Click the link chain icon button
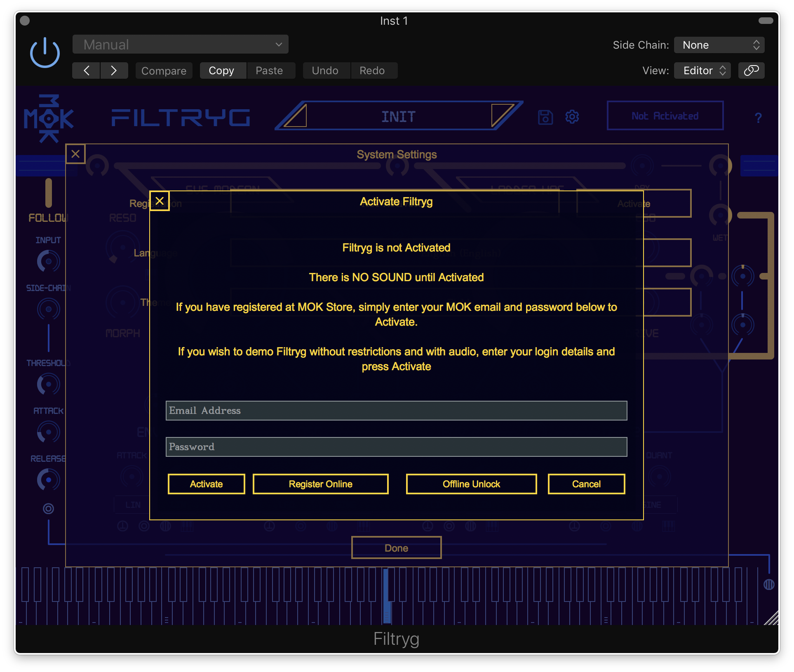Screen dimensions: 794x672 (751, 70)
